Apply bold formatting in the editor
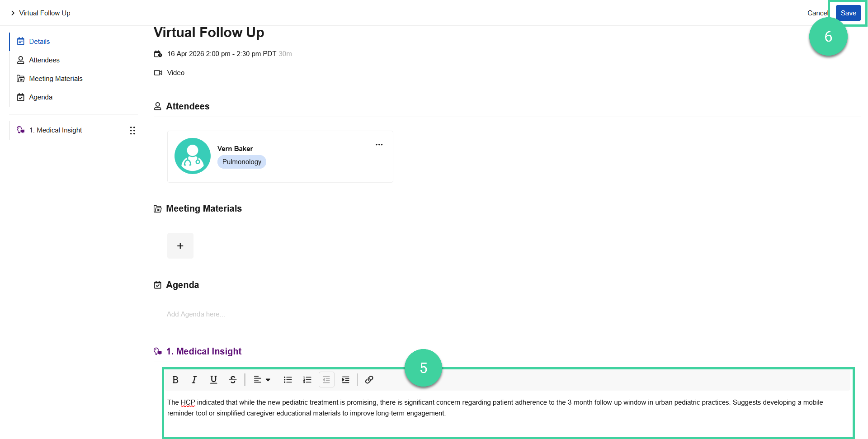 (x=175, y=380)
